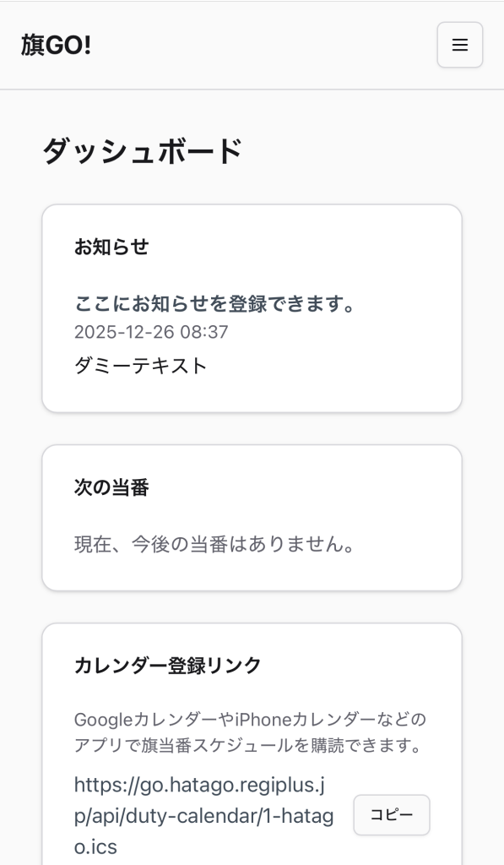Select the ≡ icon to show site navigation
504x865 pixels.
click(x=459, y=45)
